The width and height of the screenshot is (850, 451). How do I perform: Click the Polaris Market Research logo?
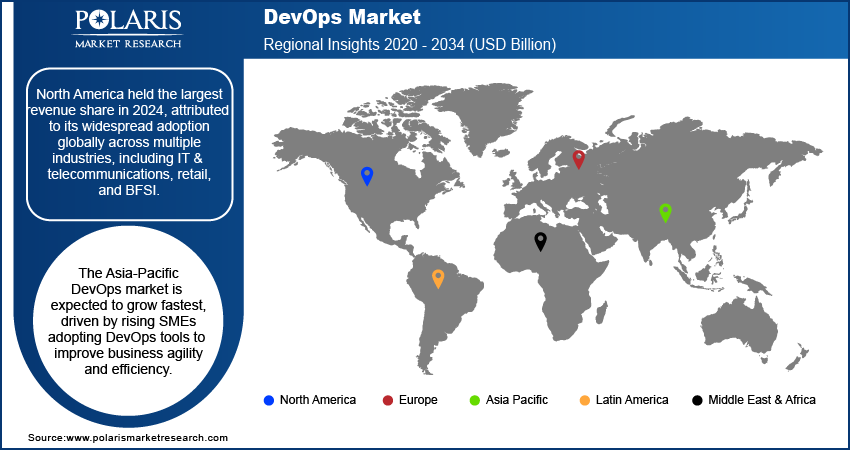tap(127, 29)
